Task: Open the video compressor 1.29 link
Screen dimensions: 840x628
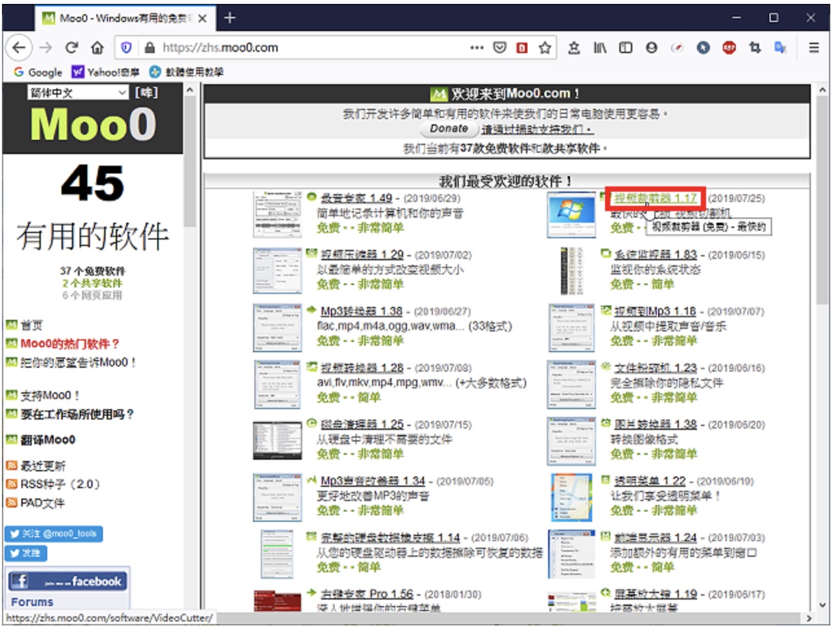Action: (x=362, y=255)
